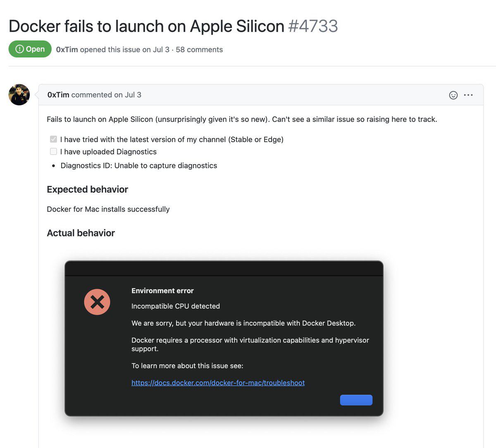Viewport: 496px width, 448px height.
Task: Click the issue title 'Docker fails to launch'
Action: click(146, 26)
